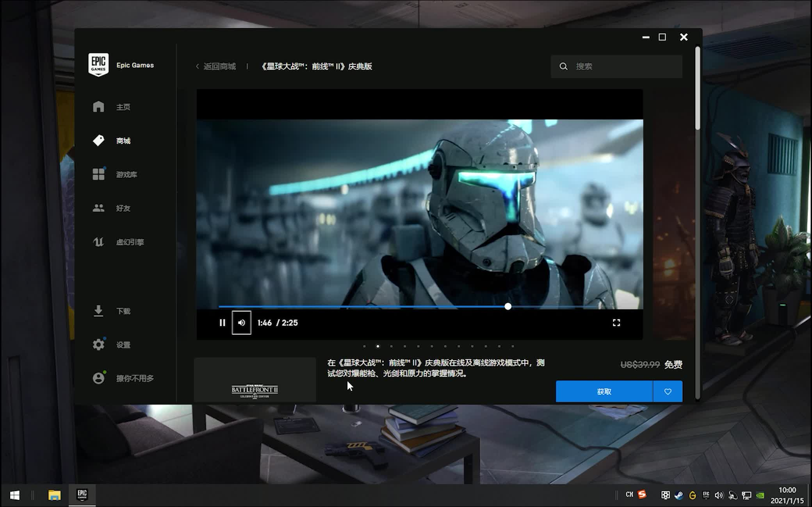
Task: Enter fullscreen video with expand icon
Action: tap(616, 323)
